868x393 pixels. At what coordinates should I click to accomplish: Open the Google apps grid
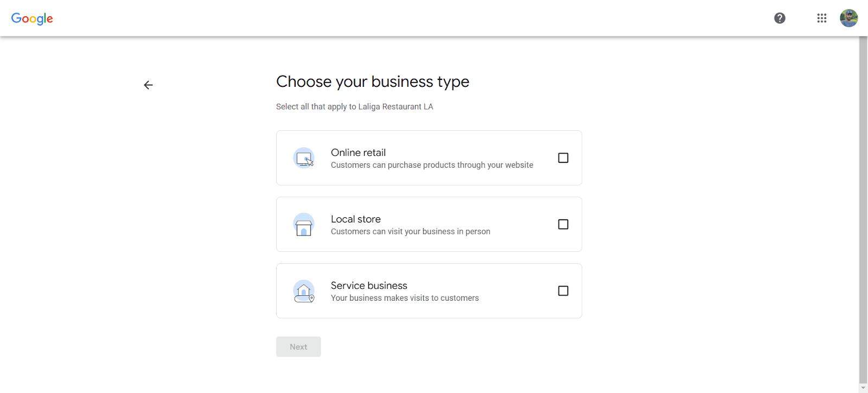click(x=822, y=18)
